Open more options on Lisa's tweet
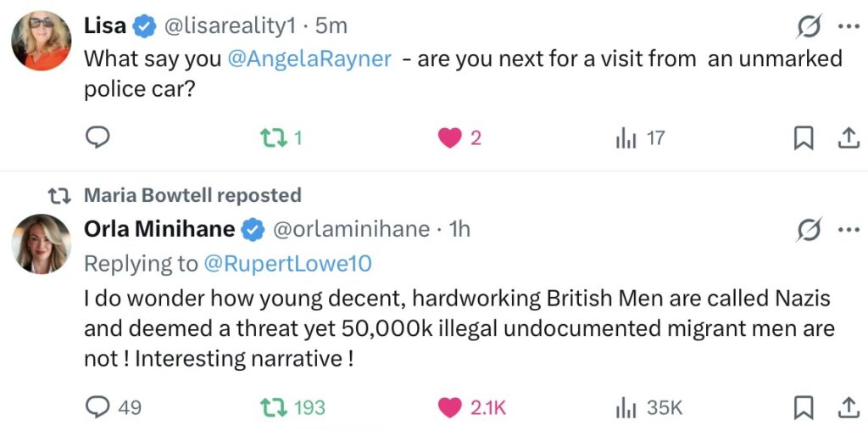This screenshot has height=431, width=868. [x=848, y=26]
